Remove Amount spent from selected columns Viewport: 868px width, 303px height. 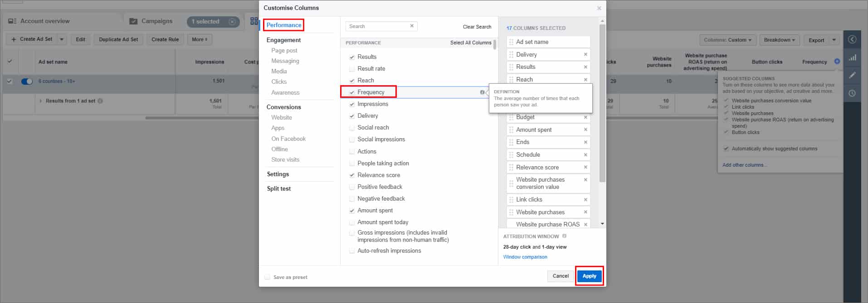585,130
